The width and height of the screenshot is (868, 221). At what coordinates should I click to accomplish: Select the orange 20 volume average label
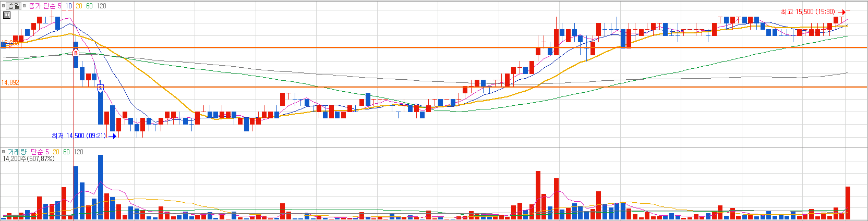click(56, 152)
